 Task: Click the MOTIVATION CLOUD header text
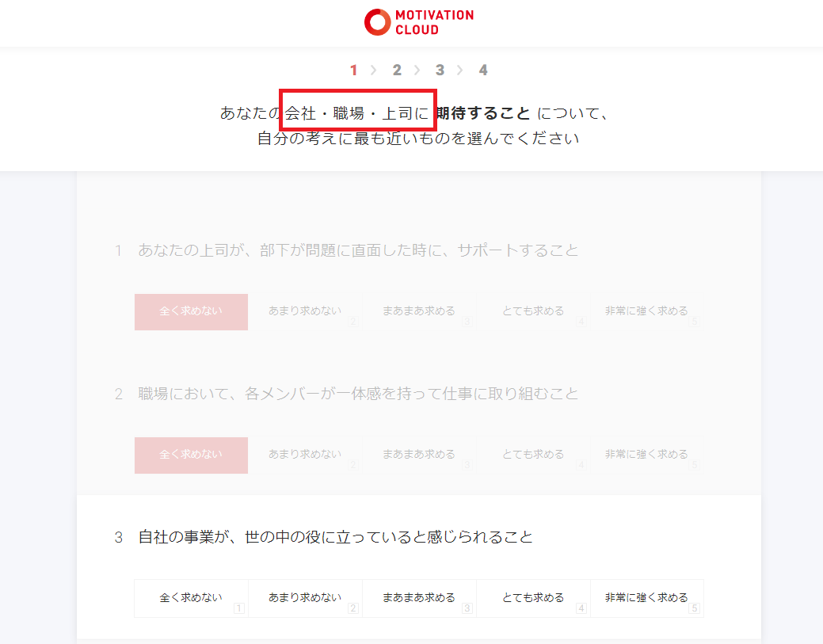pyautogui.click(x=434, y=22)
